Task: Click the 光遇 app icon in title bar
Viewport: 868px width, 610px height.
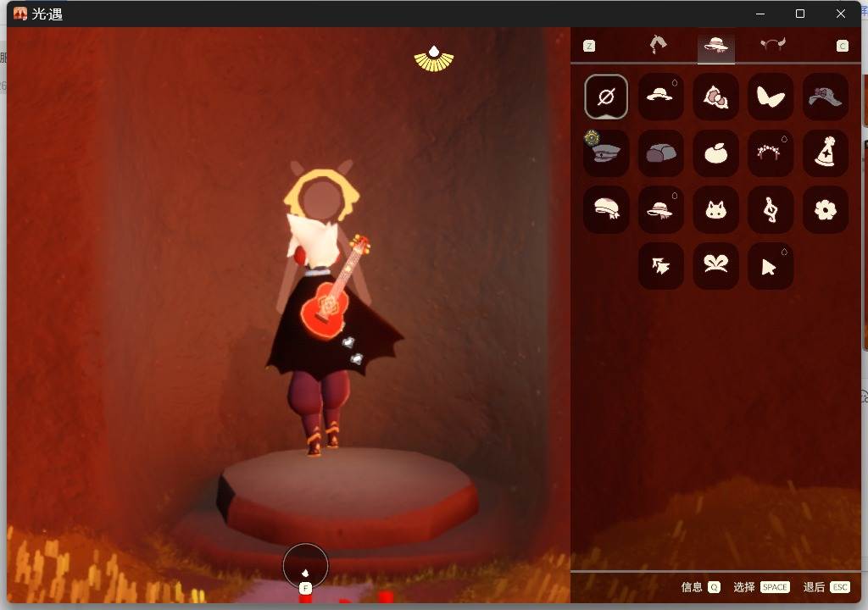Action: click(x=20, y=14)
